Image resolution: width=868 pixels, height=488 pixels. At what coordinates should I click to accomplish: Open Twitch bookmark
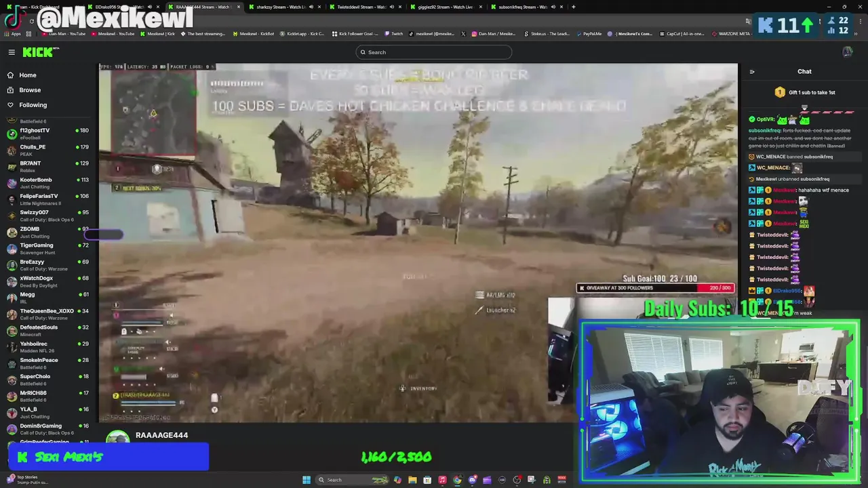tap(393, 33)
